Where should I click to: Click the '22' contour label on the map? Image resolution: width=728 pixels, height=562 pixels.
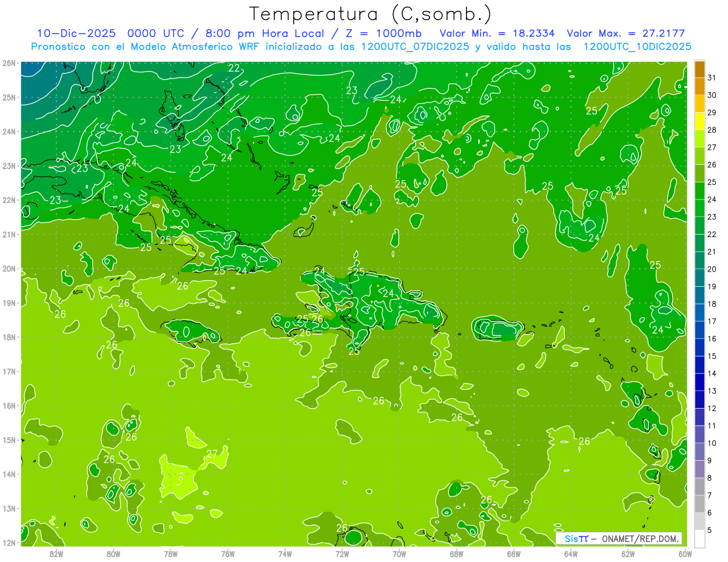coord(234,68)
